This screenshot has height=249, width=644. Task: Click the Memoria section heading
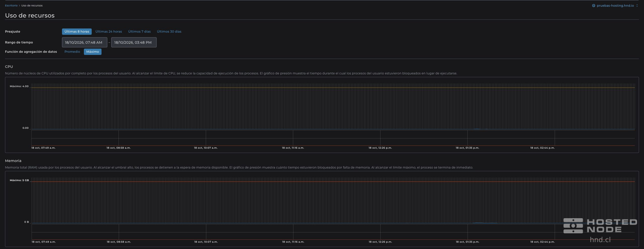[13, 161]
